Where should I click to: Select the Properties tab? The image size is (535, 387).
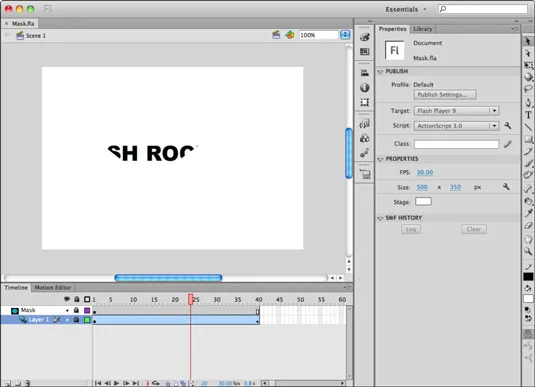pyautogui.click(x=392, y=29)
